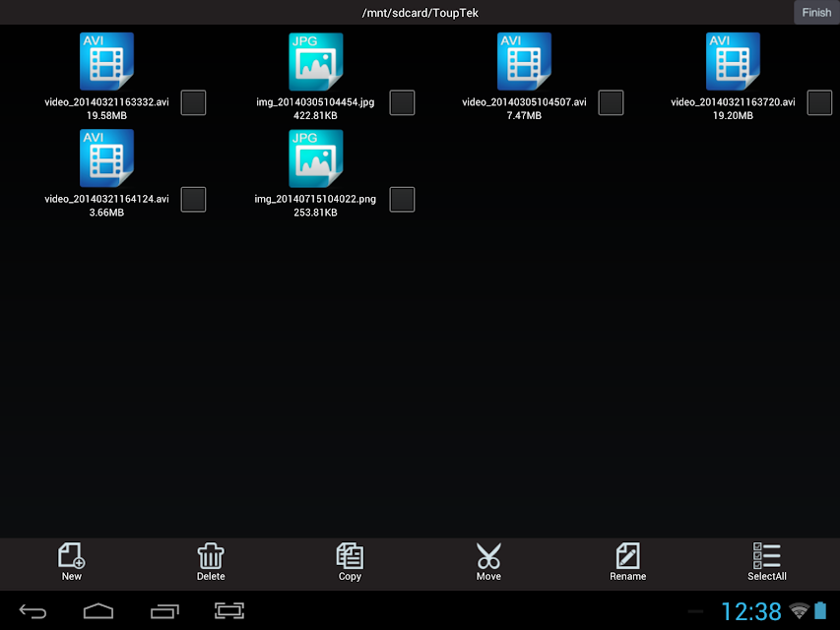
Task: Open the AVI icon for video_20140305104507.avi
Action: coord(524,61)
